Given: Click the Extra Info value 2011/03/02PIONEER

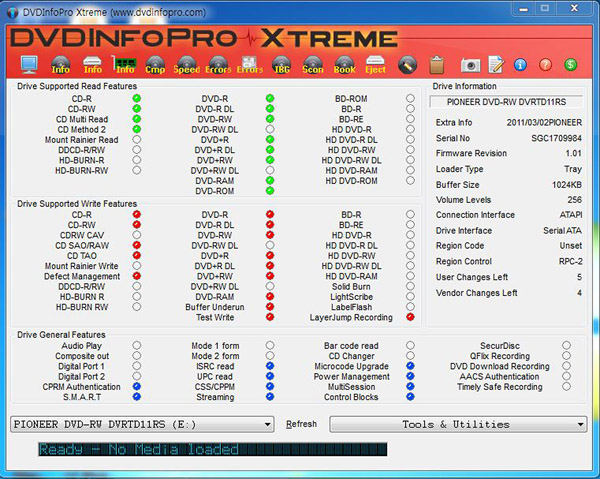Looking at the screenshot, I should tap(544, 122).
